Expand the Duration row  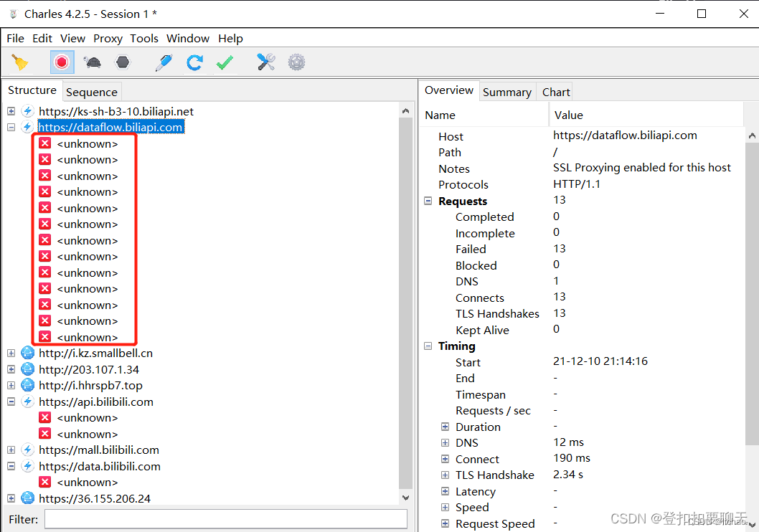point(445,427)
